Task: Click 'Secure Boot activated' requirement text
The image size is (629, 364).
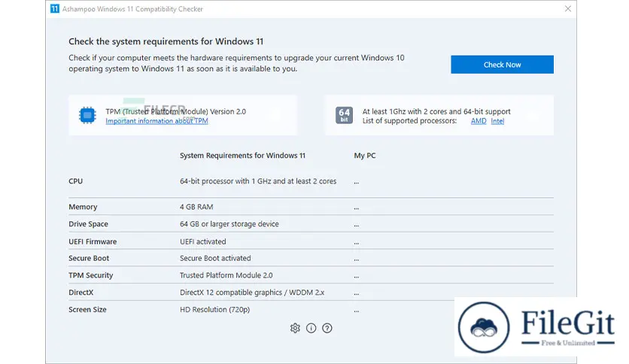Action: pos(215,258)
